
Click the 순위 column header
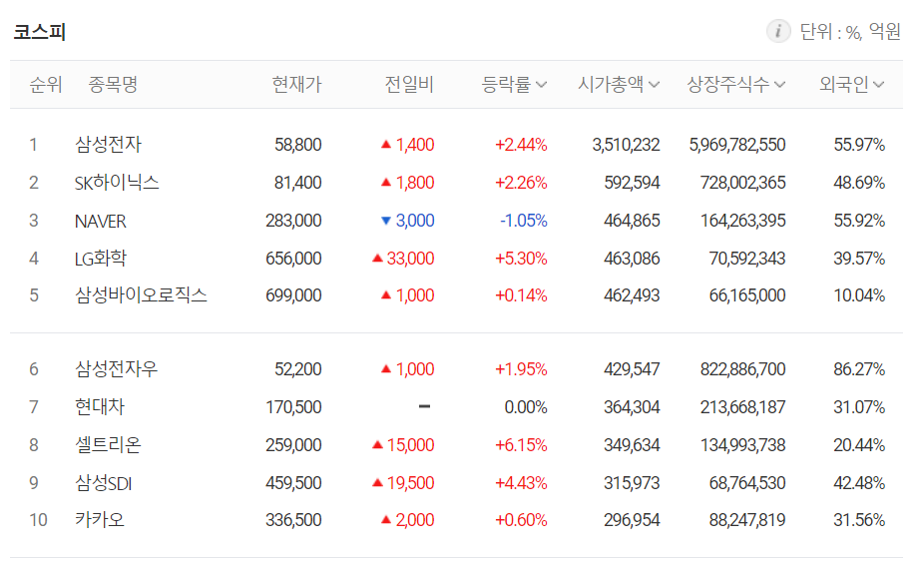coord(46,84)
